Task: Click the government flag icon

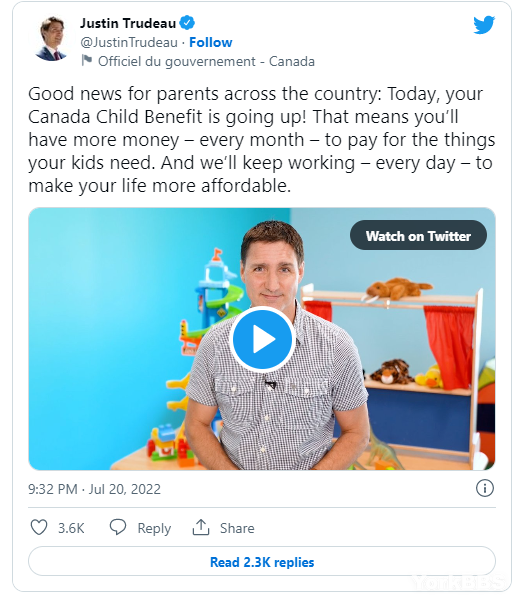Action: [87, 60]
